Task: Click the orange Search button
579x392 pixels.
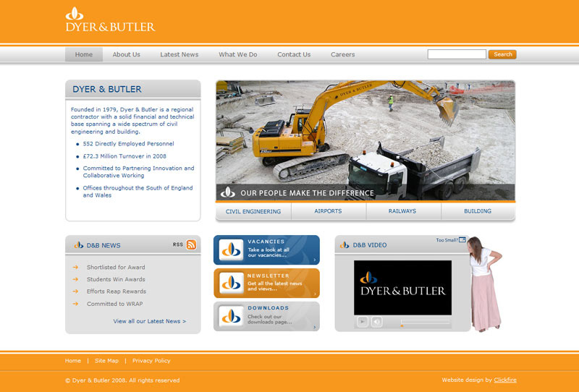Action: tap(502, 54)
